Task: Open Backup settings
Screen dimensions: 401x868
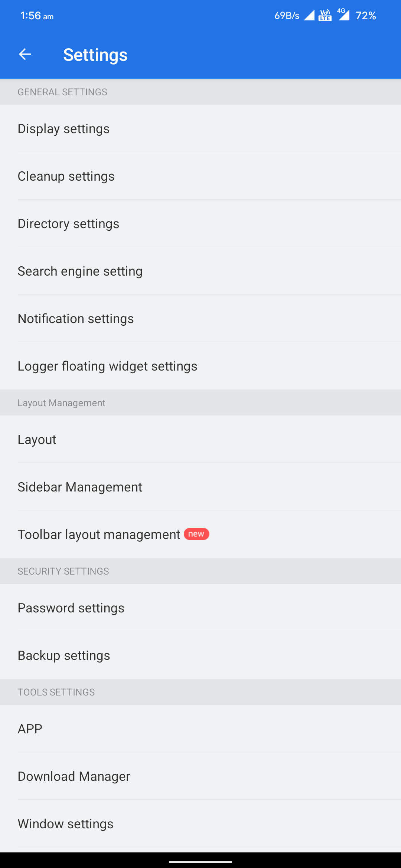Action: click(200, 655)
